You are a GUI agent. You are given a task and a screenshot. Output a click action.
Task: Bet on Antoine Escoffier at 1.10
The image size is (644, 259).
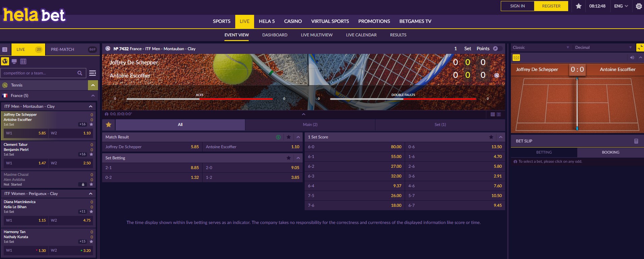[x=252, y=147]
